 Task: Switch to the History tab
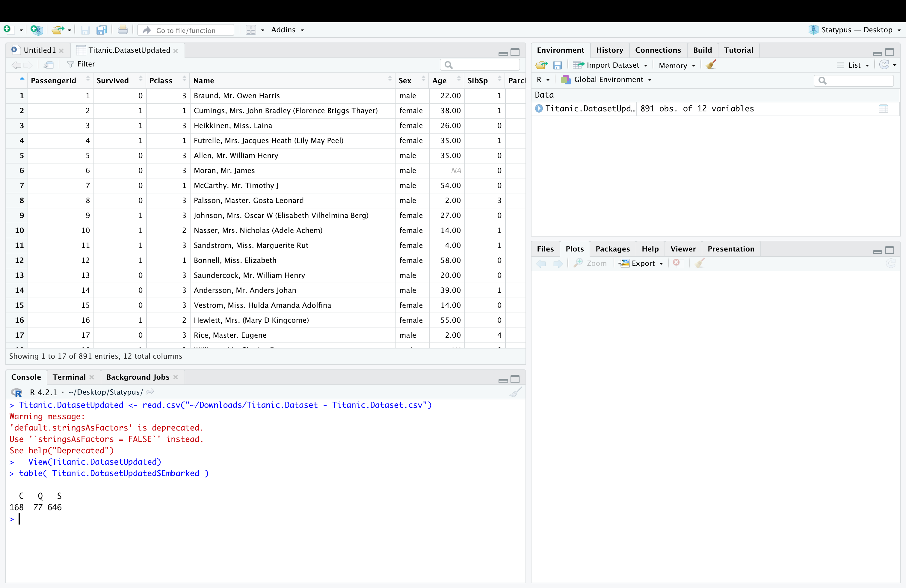609,50
